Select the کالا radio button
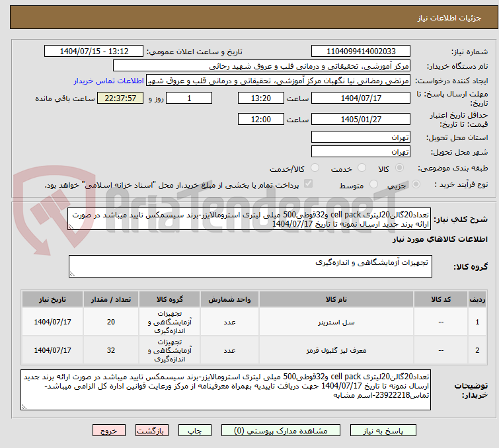 399,168
